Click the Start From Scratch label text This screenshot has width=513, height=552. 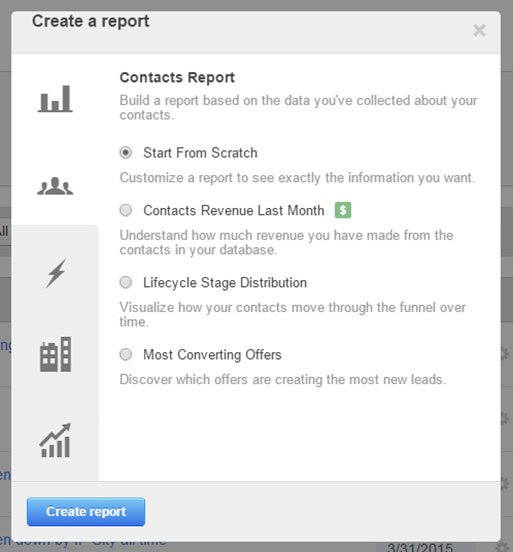tap(200, 153)
